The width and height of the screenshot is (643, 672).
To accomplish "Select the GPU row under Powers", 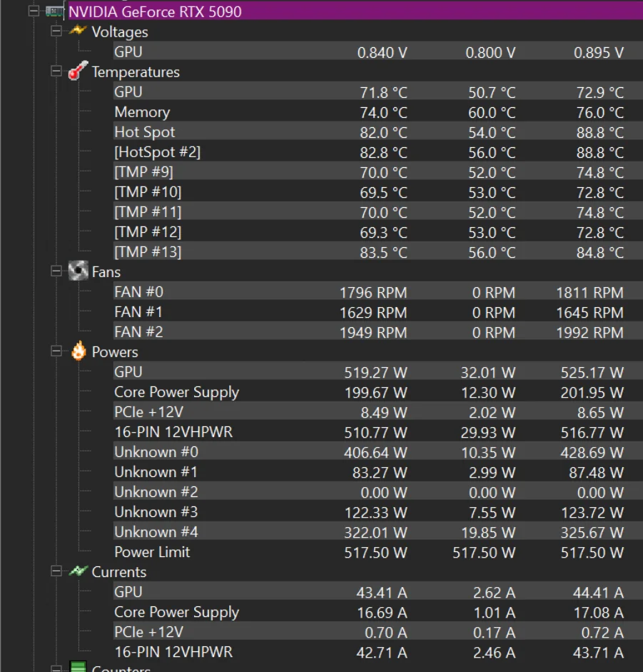I will (378, 371).
